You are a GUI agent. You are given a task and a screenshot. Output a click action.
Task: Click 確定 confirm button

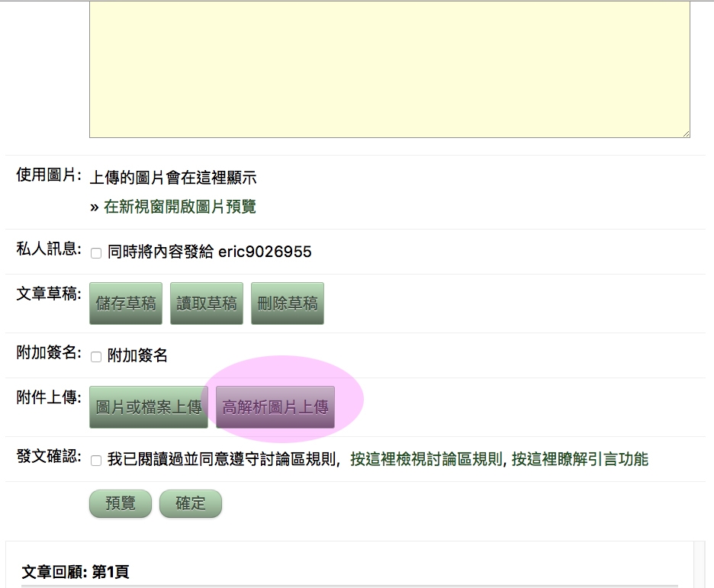click(x=191, y=503)
